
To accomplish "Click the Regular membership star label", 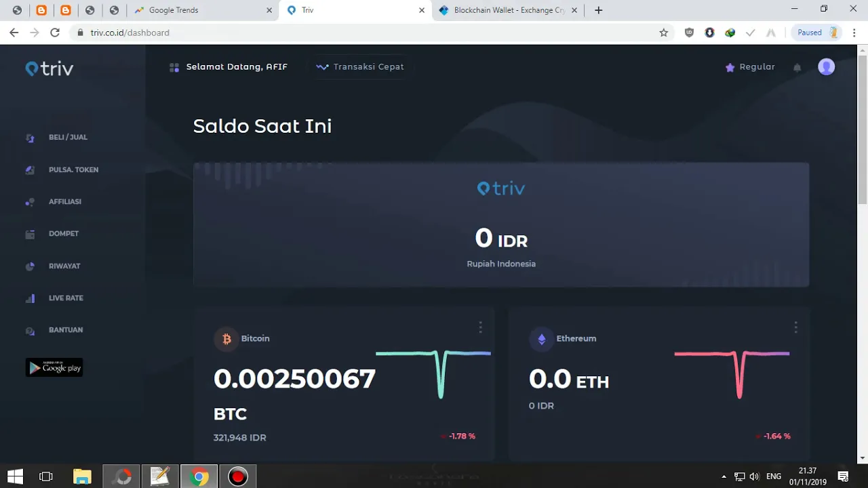I will click(x=750, y=66).
